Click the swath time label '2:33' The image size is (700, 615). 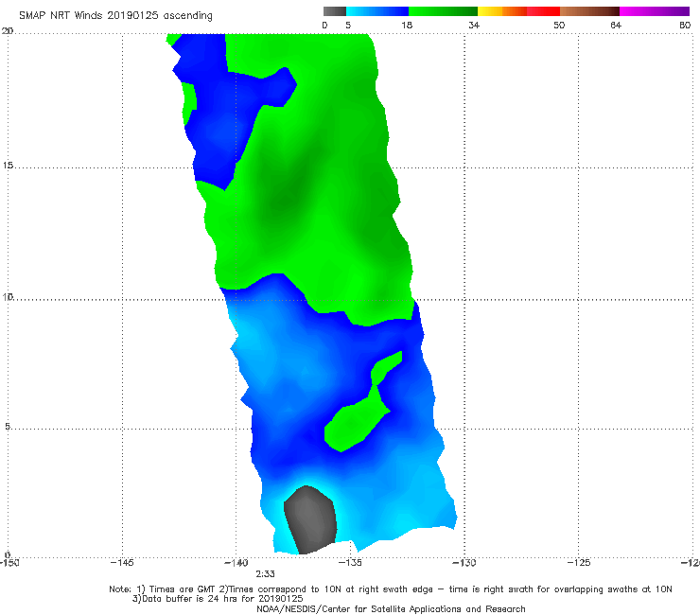[x=265, y=573]
